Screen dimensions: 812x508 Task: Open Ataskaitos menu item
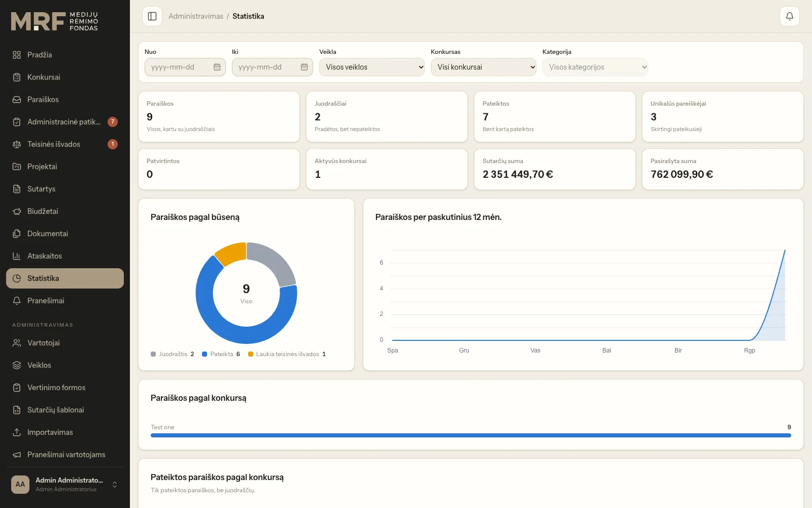click(65, 256)
